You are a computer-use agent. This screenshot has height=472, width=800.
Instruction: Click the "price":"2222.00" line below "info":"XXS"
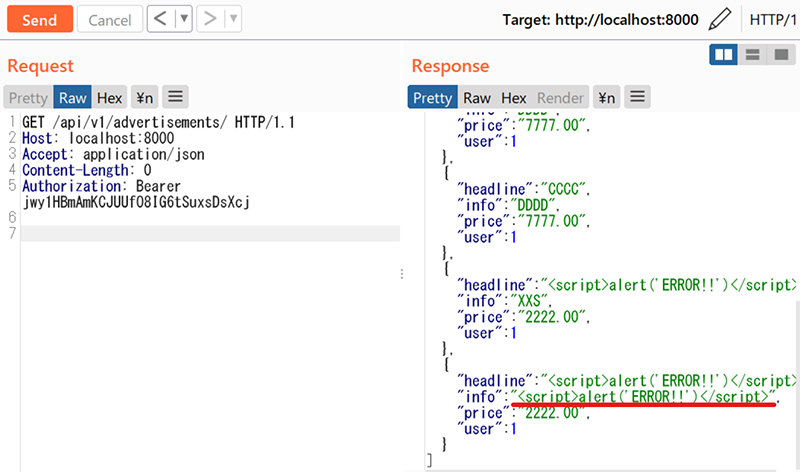point(523,317)
